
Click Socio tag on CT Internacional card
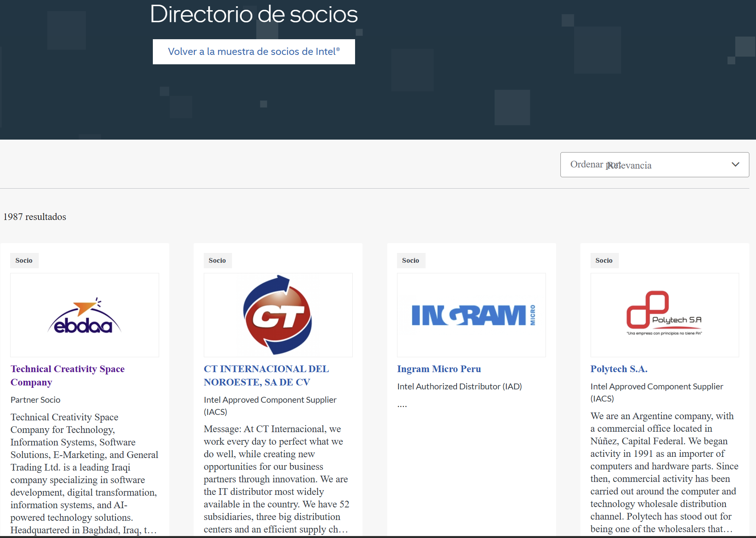217,260
